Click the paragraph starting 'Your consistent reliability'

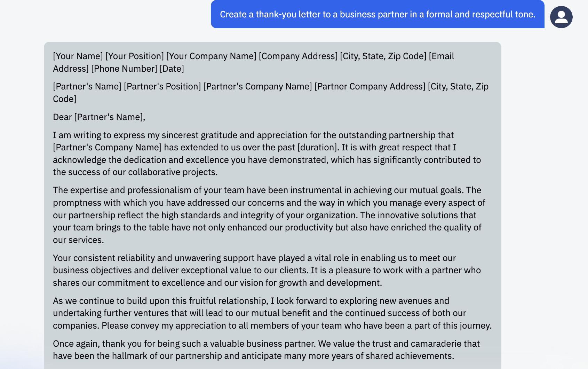tap(267, 270)
